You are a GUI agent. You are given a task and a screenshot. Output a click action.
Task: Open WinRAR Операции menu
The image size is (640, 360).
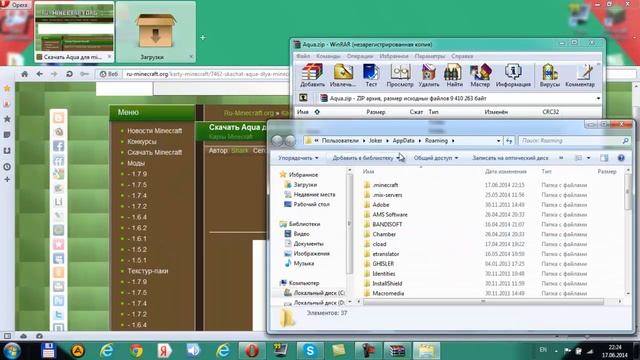(x=360, y=56)
